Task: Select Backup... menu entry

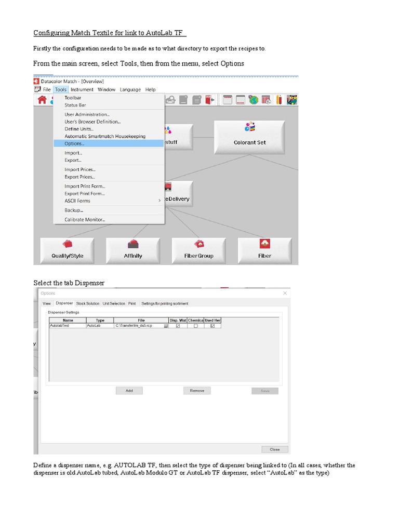Action: click(109, 210)
